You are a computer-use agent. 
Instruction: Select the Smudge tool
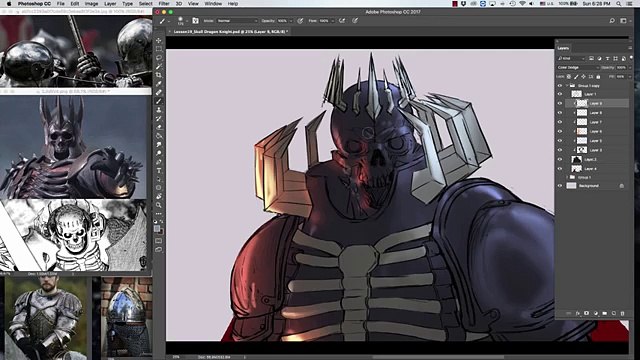158,144
